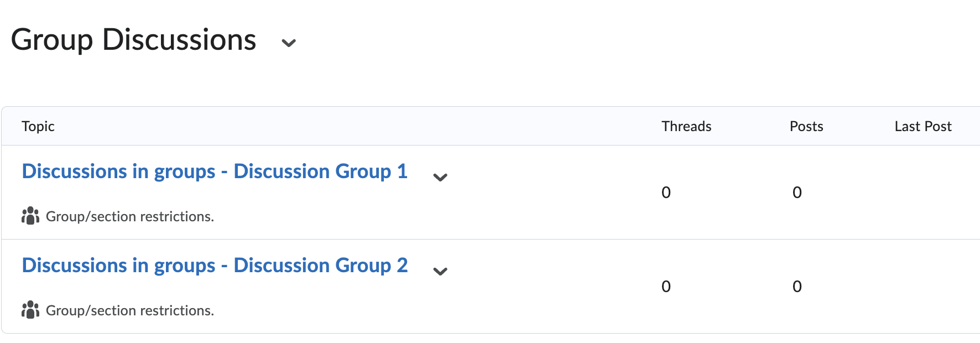980x343 pixels.
Task: Open the Discussions in groups - Discussion Group 1 topic
Action: point(215,171)
